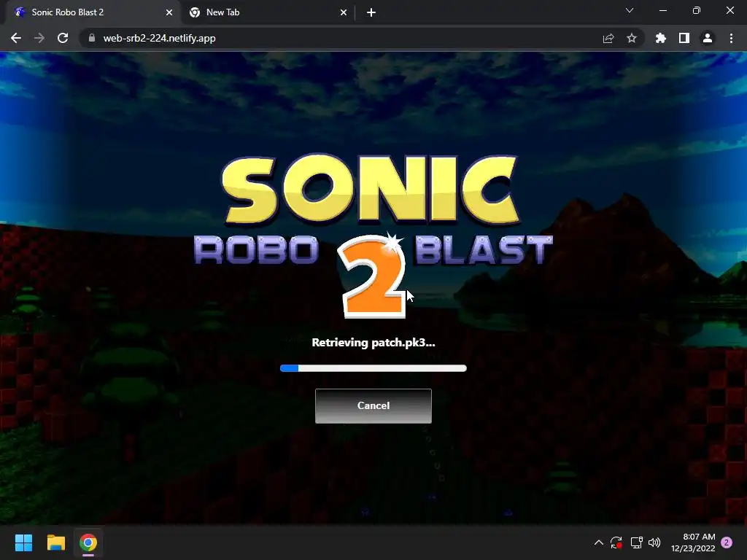Open the notification badge showing 2

[727, 542]
